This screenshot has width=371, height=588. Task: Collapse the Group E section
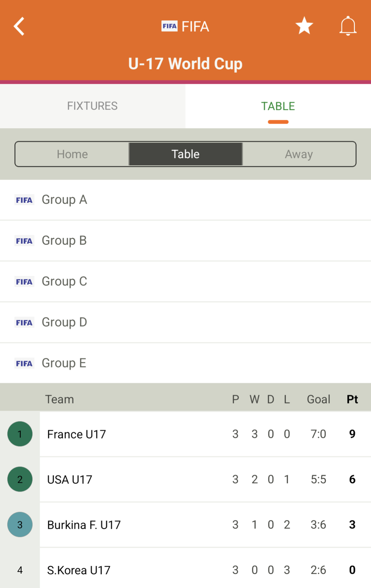[x=64, y=363]
